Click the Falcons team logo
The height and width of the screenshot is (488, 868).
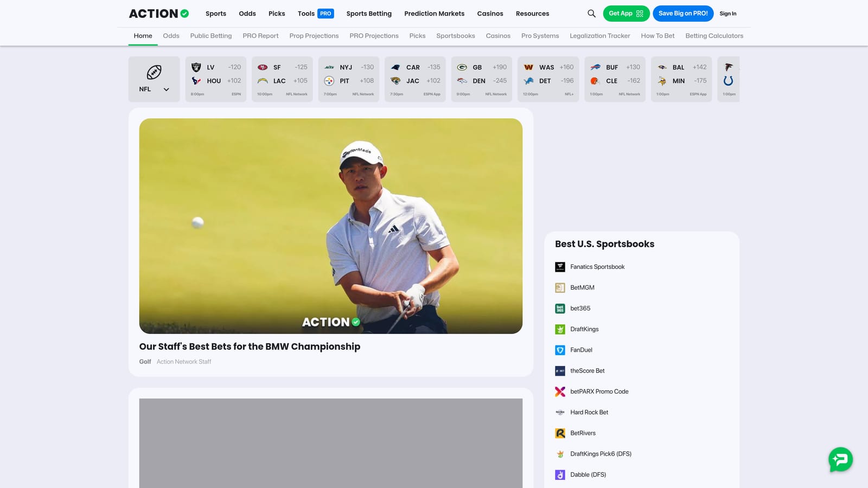coord(729,67)
